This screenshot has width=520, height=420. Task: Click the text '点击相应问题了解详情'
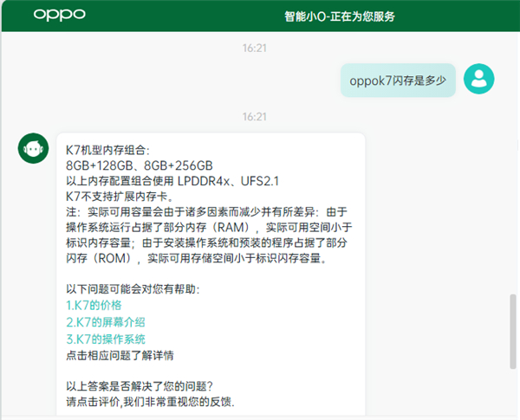[x=120, y=356]
